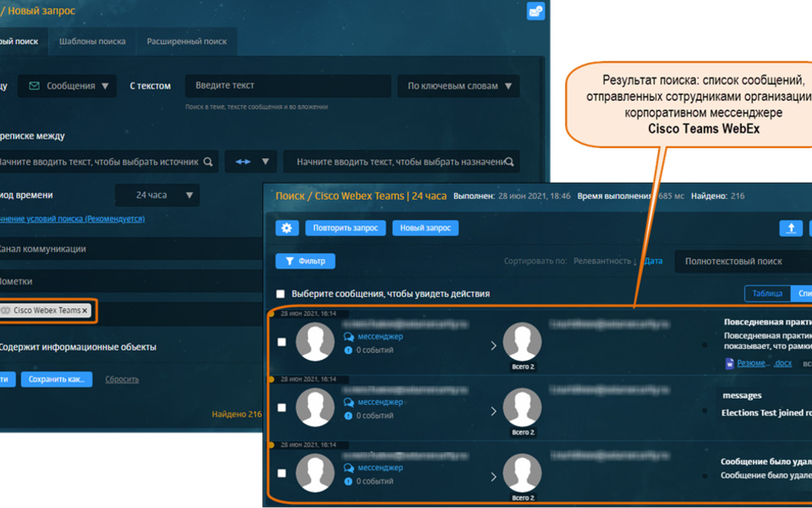Check the third message row checkbox
812x508 pixels.
click(x=282, y=473)
